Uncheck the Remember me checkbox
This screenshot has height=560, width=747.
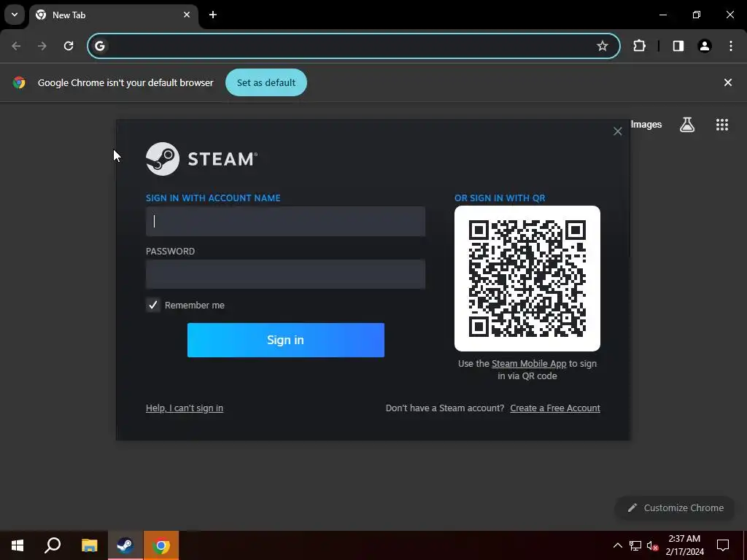click(x=153, y=306)
